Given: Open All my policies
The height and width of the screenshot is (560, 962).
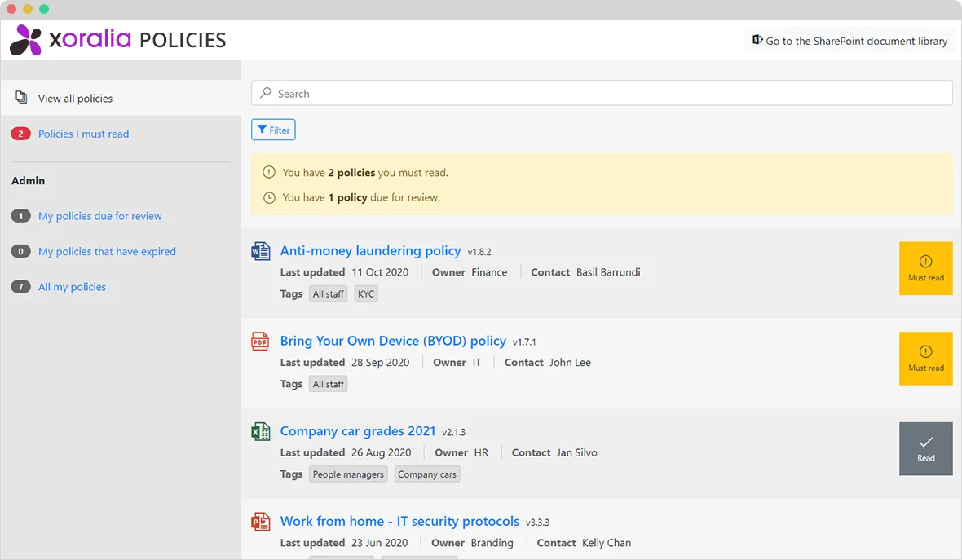Looking at the screenshot, I should pyautogui.click(x=72, y=287).
